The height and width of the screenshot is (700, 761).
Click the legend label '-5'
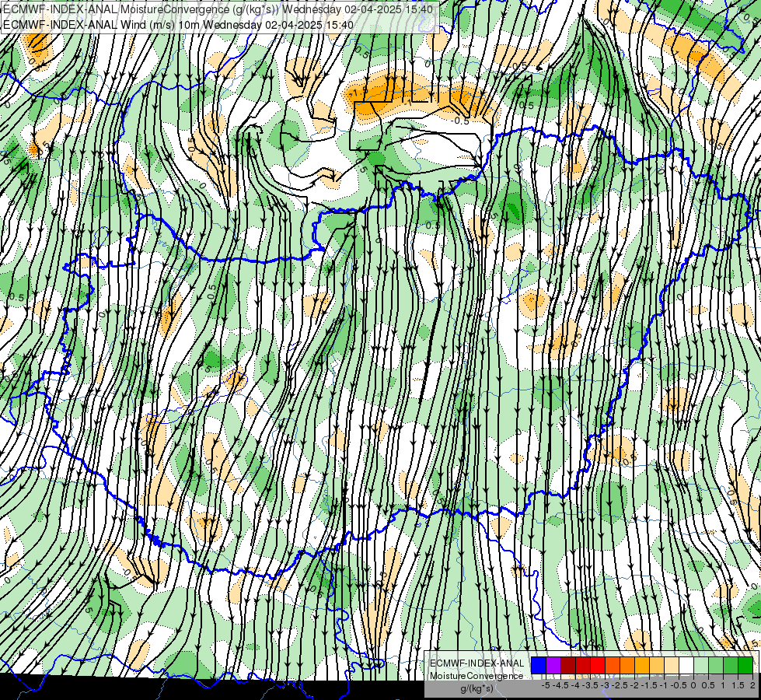pos(545,685)
